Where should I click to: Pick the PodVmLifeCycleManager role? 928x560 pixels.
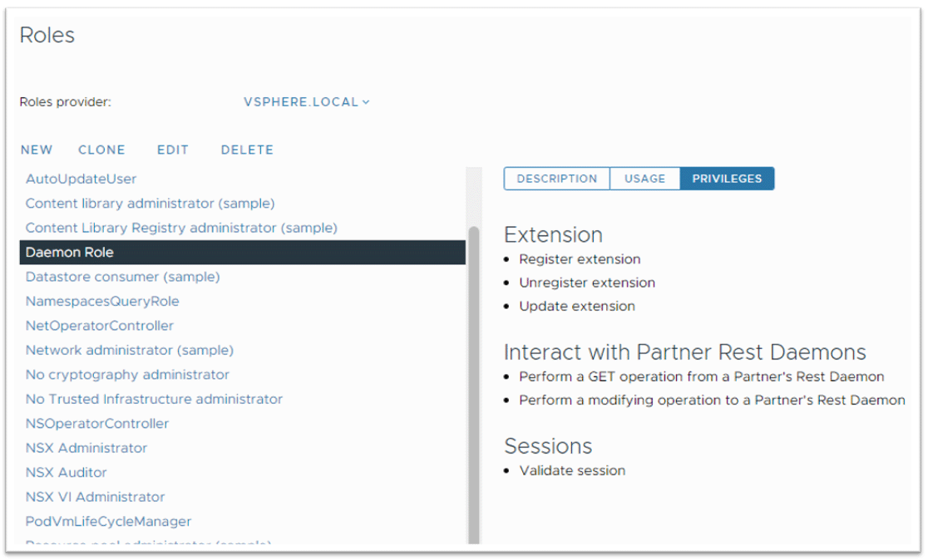[108, 522]
